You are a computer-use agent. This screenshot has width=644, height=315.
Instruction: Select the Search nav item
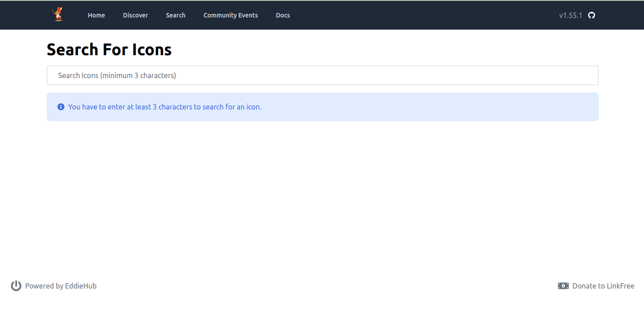click(176, 15)
